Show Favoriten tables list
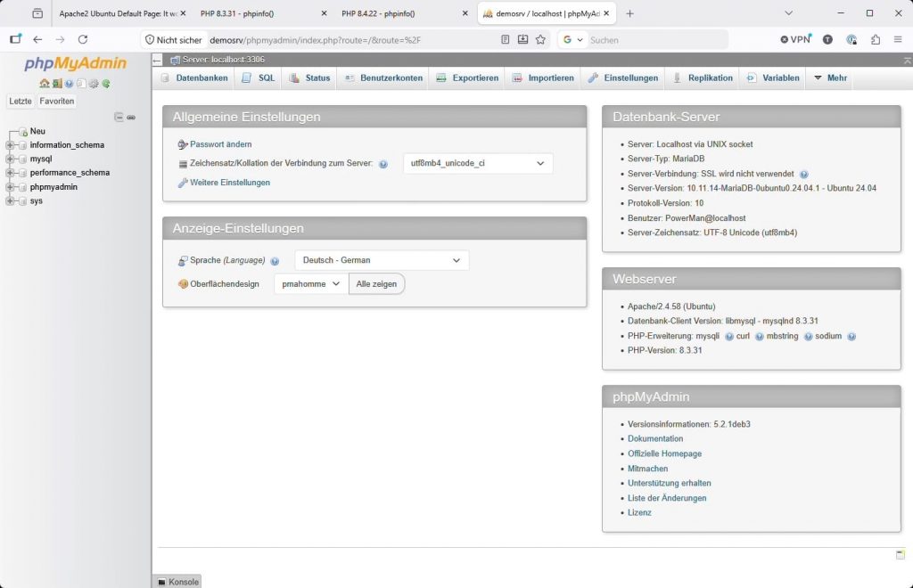The height and width of the screenshot is (588, 913). 57,102
